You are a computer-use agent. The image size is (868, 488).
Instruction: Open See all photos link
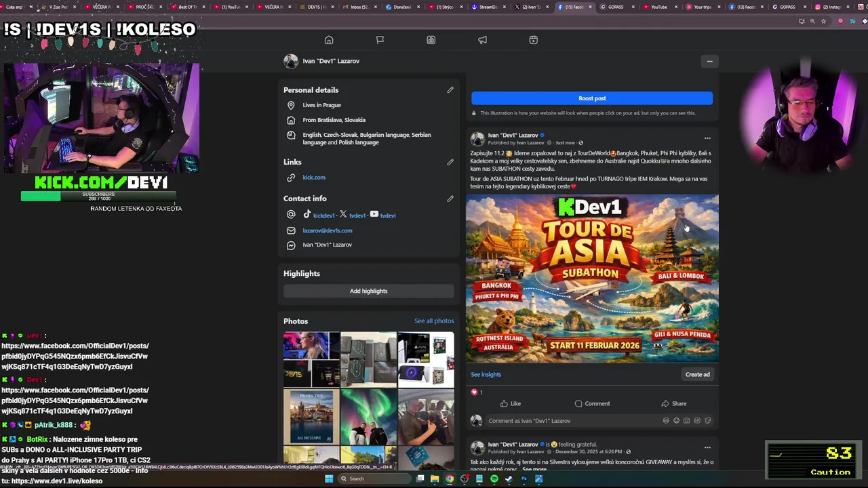(434, 321)
